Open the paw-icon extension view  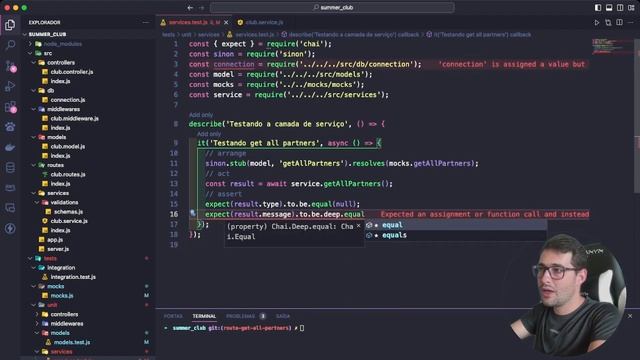coord(10,127)
